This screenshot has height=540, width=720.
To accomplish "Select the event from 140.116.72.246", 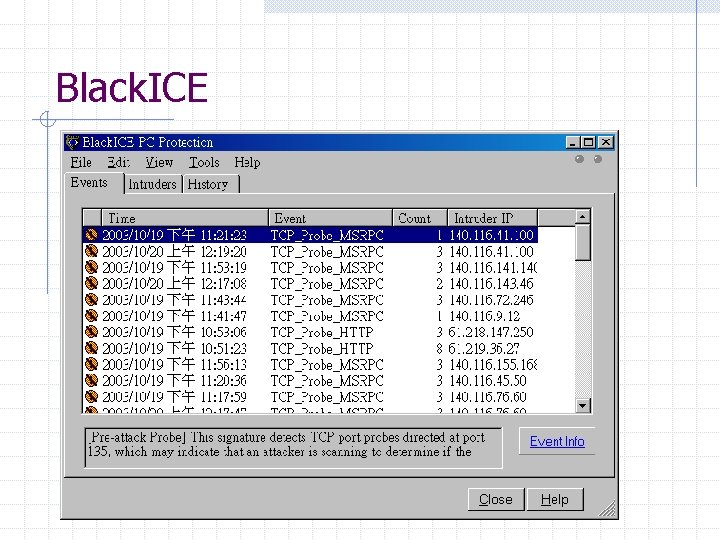I will tap(310, 299).
